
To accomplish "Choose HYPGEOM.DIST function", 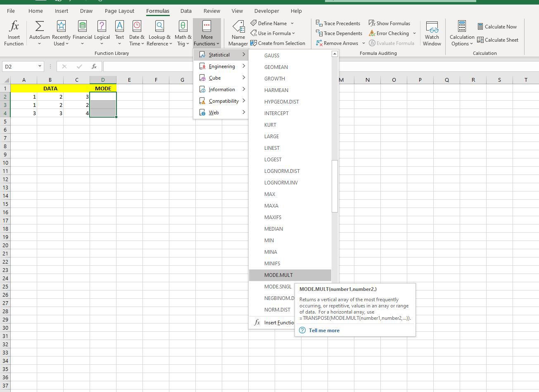I will [290, 102].
